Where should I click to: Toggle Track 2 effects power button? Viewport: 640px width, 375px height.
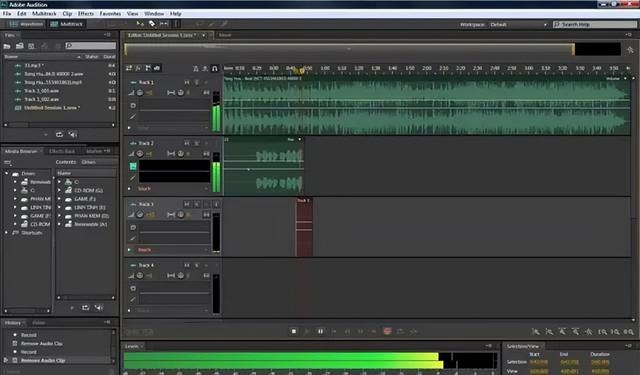tap(133, 166)
